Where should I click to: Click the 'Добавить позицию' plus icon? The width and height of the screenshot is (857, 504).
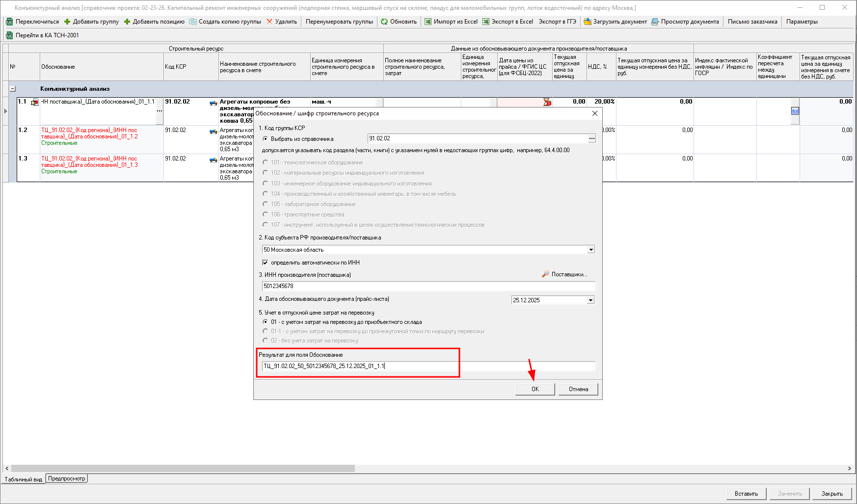click(127, 22)
